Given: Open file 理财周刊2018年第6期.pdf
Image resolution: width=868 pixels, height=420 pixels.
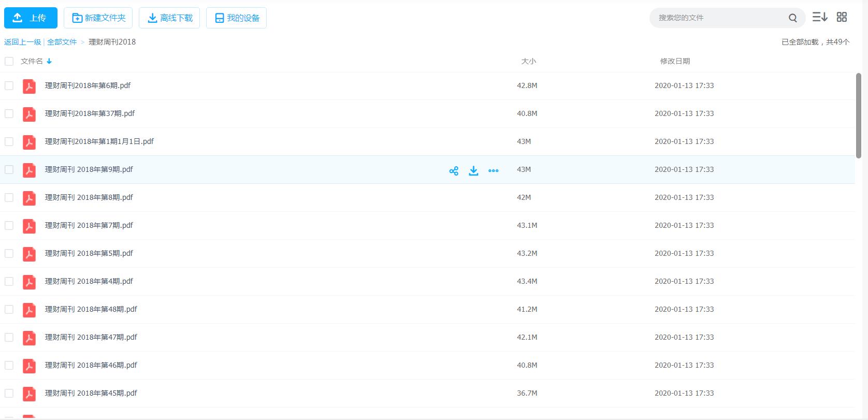Looking at the screenshot, I should 88,85.
